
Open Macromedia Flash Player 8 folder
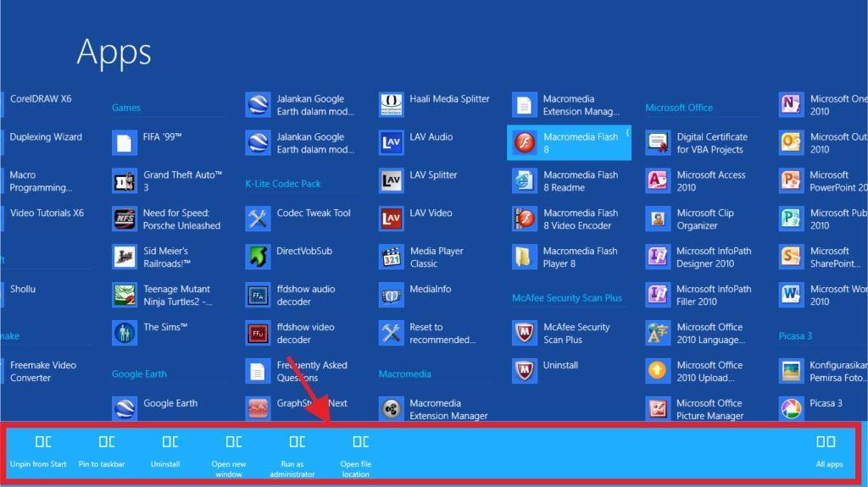point(565,257)
